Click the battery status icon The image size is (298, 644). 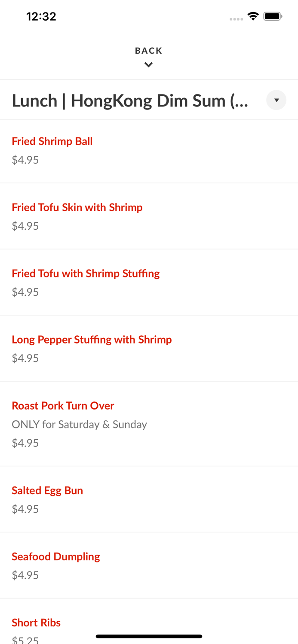tap(273, 16)
